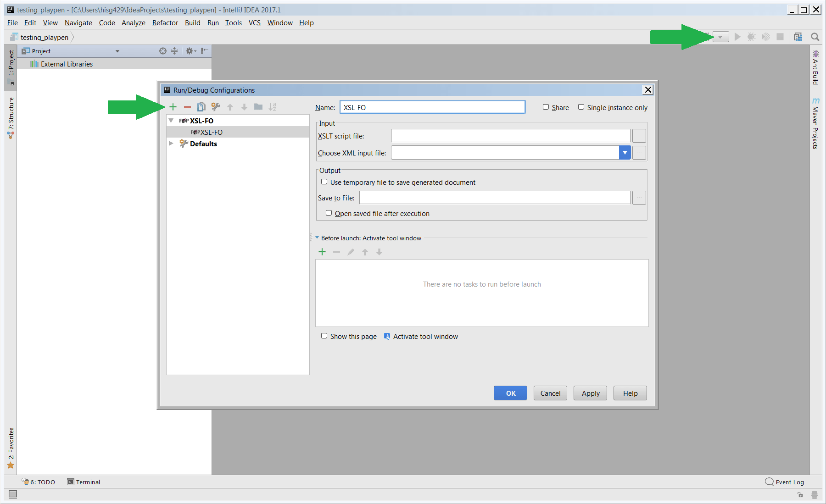Add a before launch task
The image size is (826, 504).
322,252
